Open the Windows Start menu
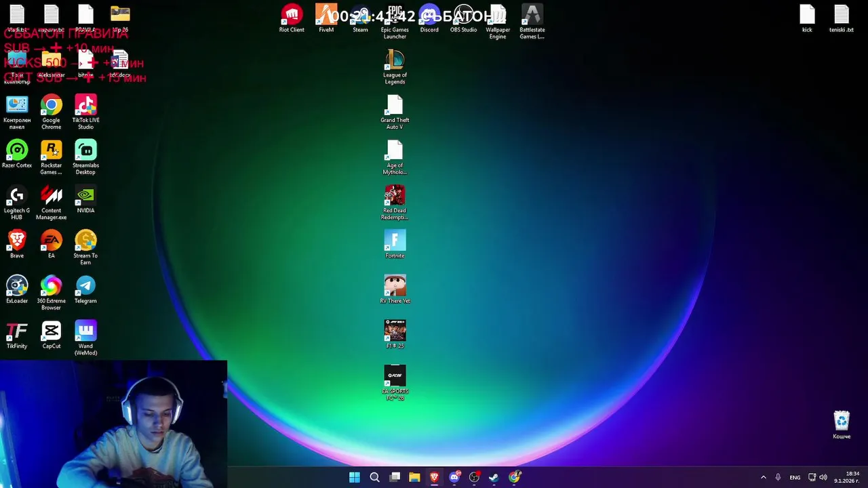 355,477
